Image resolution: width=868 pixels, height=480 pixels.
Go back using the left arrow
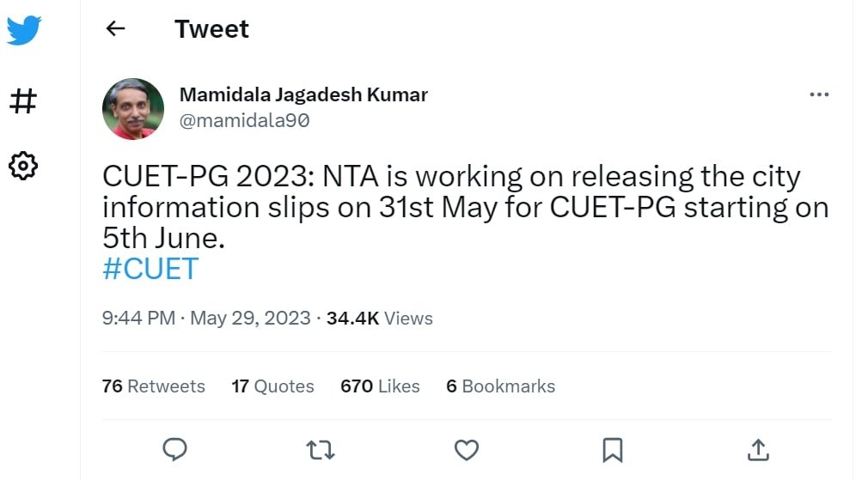pyautogui.click(x=115, y=29)
